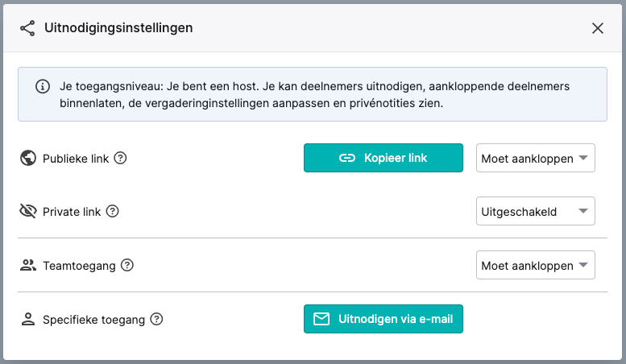Click the crossed-eye Private link icon
The width and height of the screenshot is (626, 364).
(x=28, y=211)
